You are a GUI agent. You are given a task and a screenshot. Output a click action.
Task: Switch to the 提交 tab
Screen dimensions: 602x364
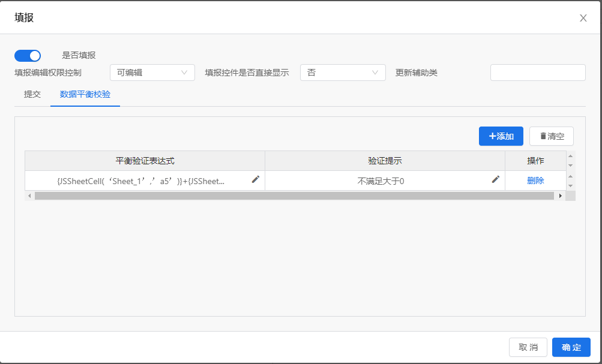click(32, 94)
